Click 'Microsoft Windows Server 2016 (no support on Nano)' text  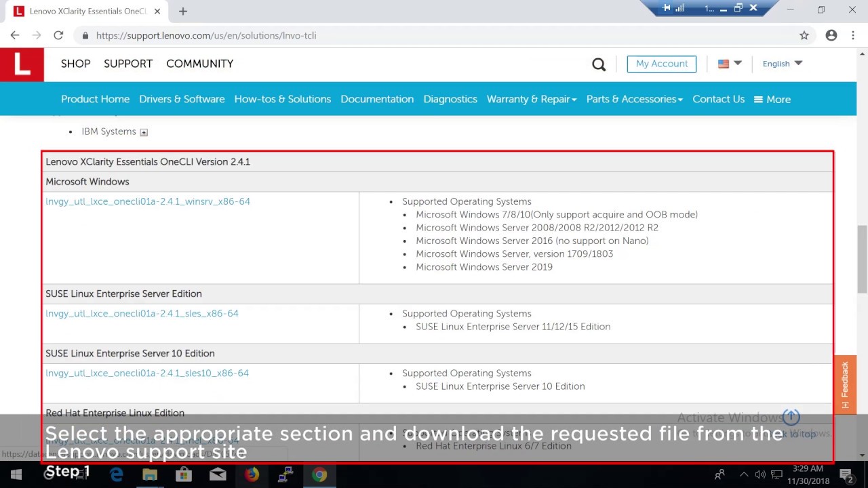(532, 241)
